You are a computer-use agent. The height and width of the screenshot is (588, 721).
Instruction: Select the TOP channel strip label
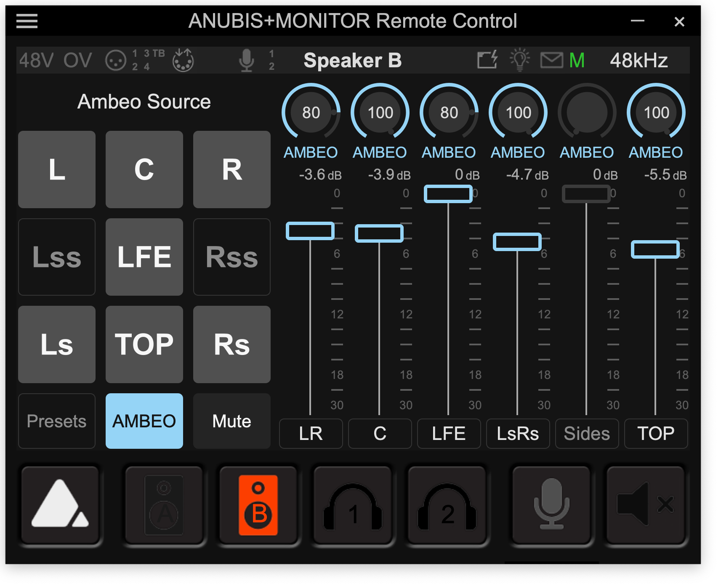pyautogui.click(x=656, y=434)
